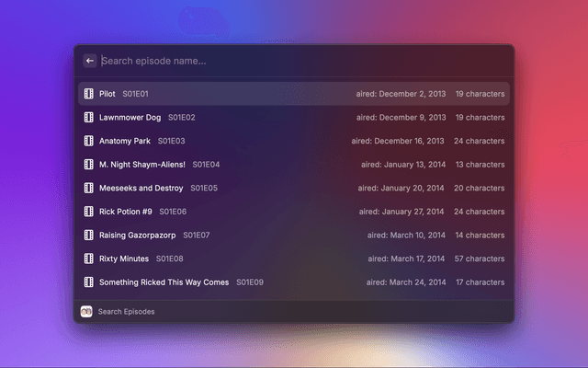588x368 pixels.
Task: Click the Search Episodes footer label
Action: [x=126, y=312]
